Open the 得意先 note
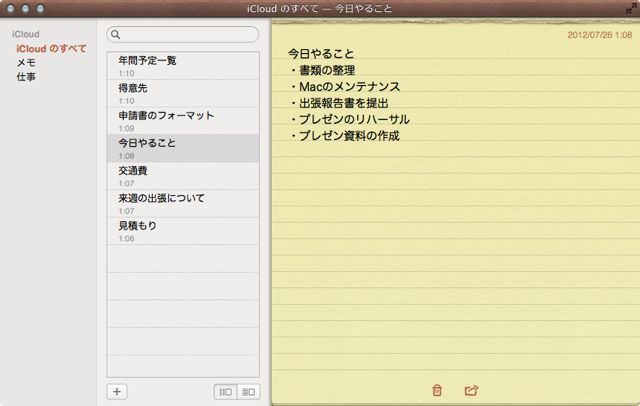This screenshot has width=640, height=406. (183, 93)
